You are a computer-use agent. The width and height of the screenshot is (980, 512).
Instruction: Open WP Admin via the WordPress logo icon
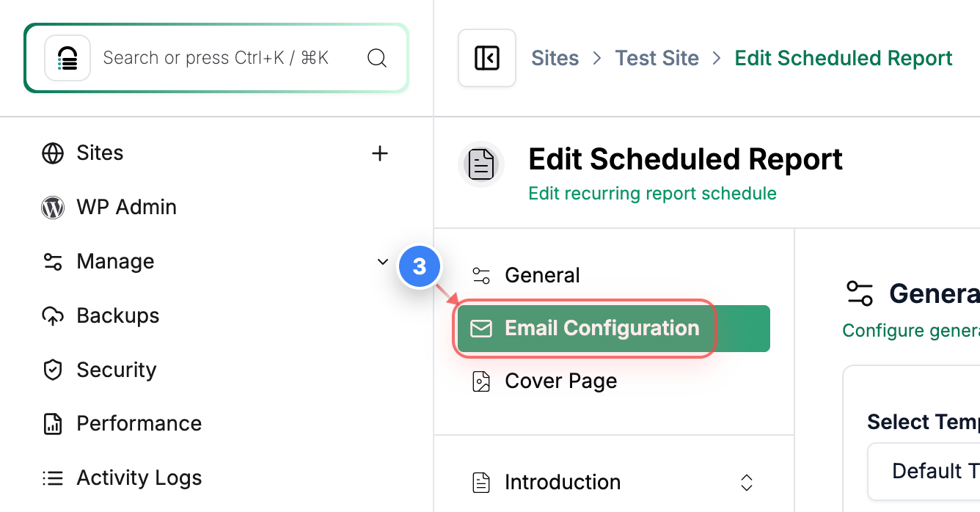(52, 208)
